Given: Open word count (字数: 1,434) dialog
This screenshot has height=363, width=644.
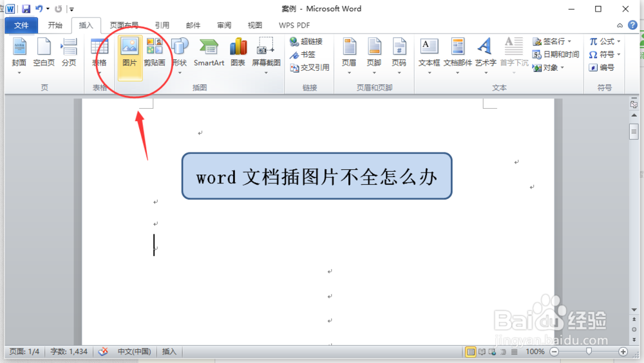Looking at the screenshot, I should click(x=69, y=351).
